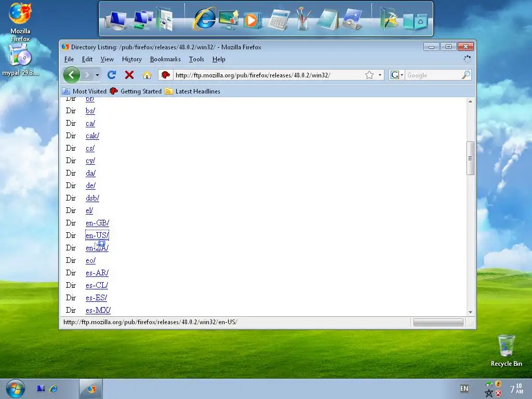Open Mozilla Firefox desktop shortcut
The image size is (532, 399).
coord(20,22)
